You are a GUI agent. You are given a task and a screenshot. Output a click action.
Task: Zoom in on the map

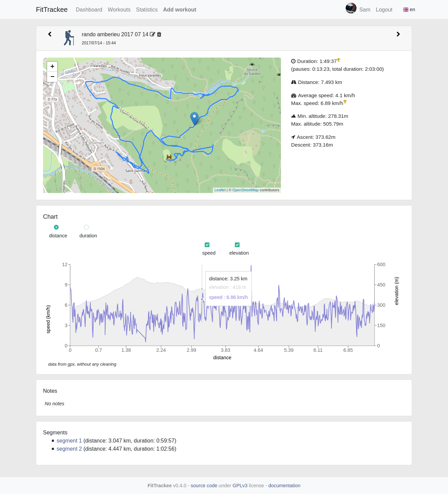52,66
